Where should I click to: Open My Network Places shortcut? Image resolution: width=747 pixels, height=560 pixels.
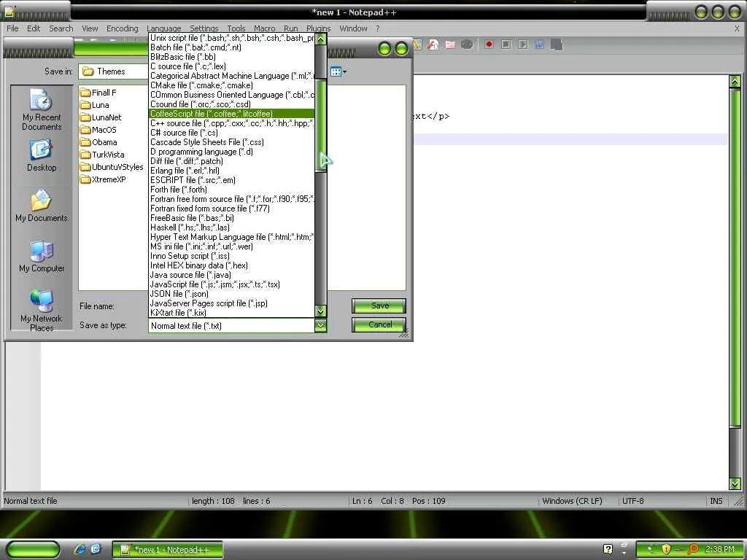(x=42, y=311)
